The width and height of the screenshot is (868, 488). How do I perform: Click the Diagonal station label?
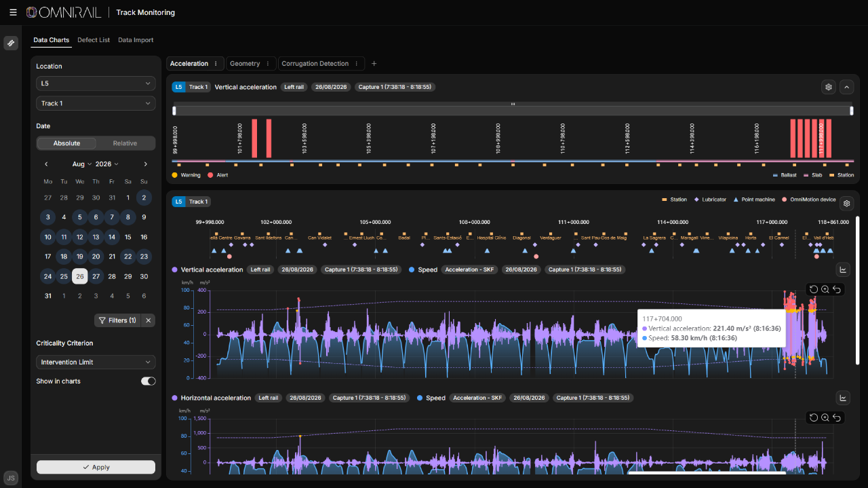point(521,238)
